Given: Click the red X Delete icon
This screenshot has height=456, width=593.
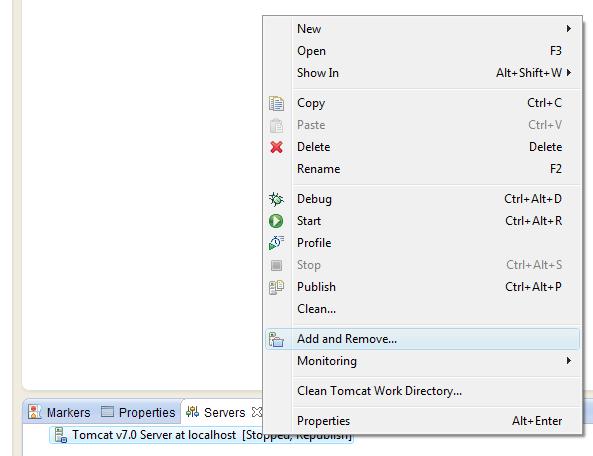Looking at the screenshot, I should coord(276,147).
